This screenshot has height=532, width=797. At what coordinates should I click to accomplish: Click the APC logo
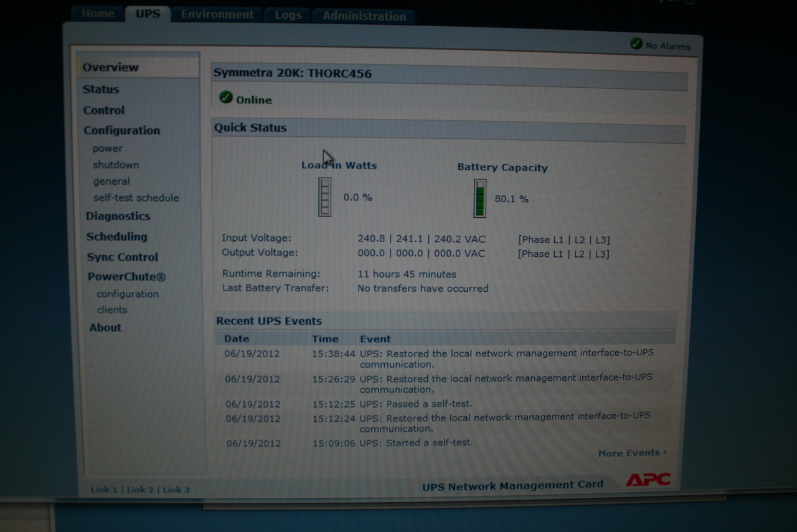tap(648, 480)
